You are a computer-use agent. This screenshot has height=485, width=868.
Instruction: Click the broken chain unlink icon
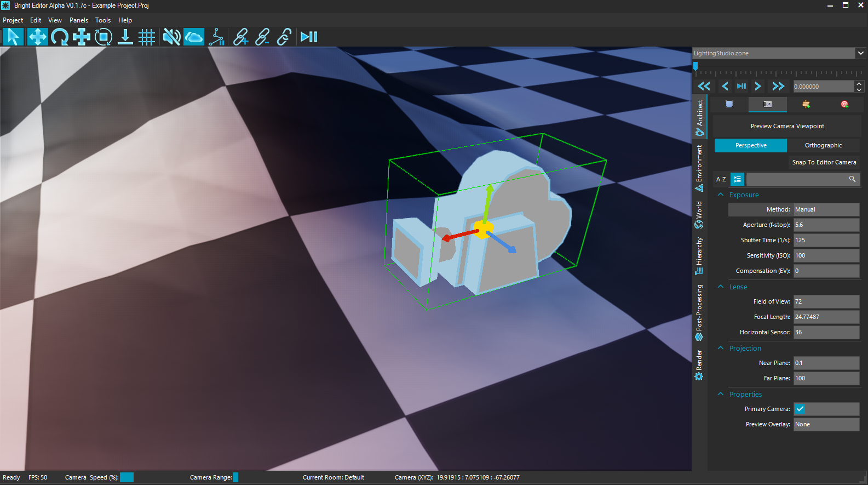click(284, 37)
